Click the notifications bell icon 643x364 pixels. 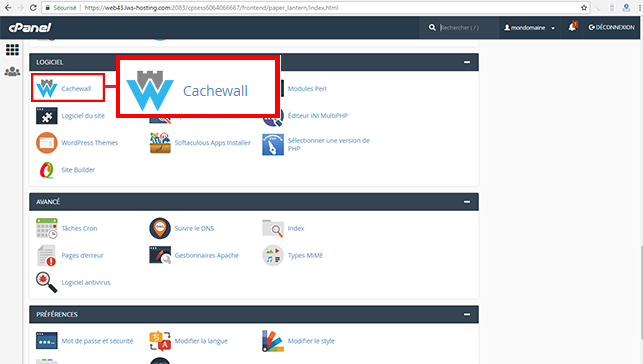coord(572,27)
